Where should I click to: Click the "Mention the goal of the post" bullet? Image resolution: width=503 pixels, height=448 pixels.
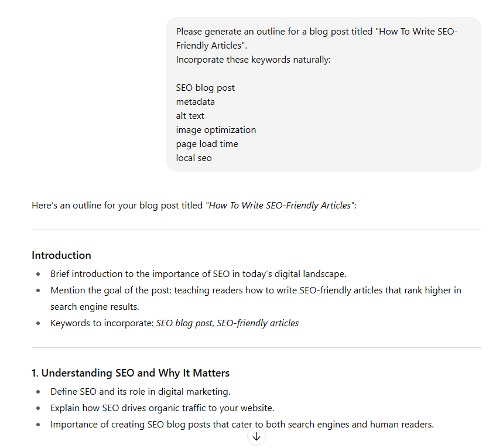pyautogui.click(x=255, y=290)
